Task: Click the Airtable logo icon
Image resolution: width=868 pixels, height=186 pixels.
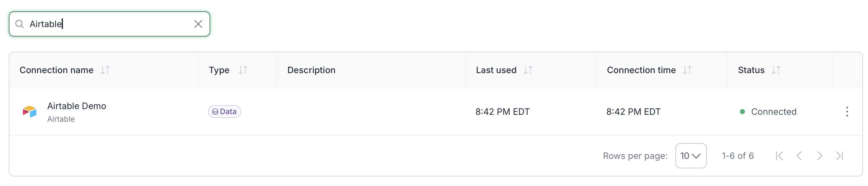Action: pos(30,111)
